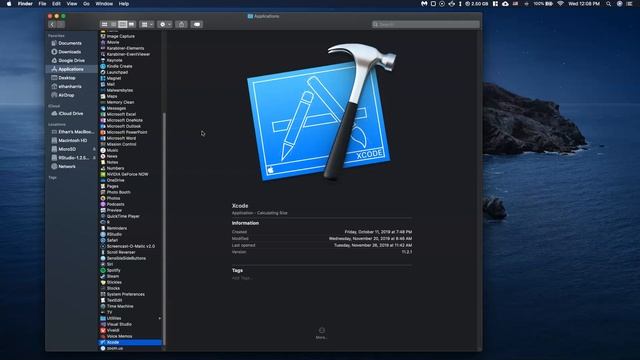This screenshot has height=360, width=640.
Task: Open AirDrop in the sidebar
Action: point(66,95)
